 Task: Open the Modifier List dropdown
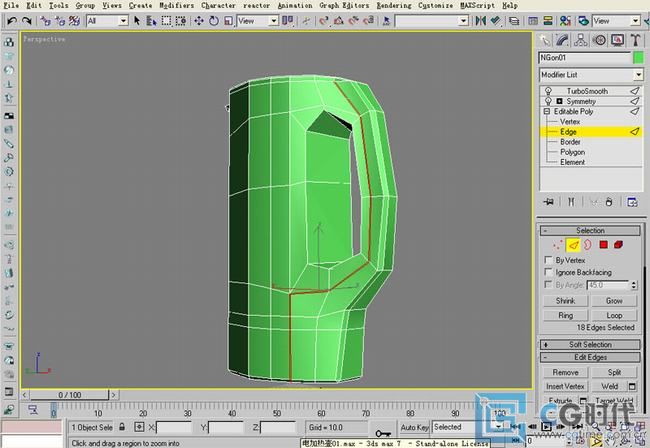click(591, 75)
